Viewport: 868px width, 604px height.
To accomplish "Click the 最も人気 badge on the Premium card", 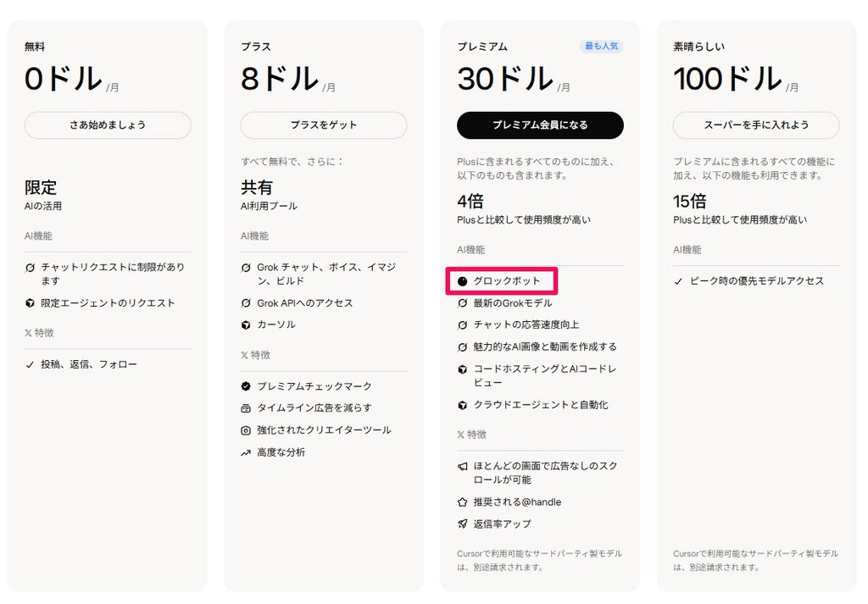I will [x=601, y=46].
